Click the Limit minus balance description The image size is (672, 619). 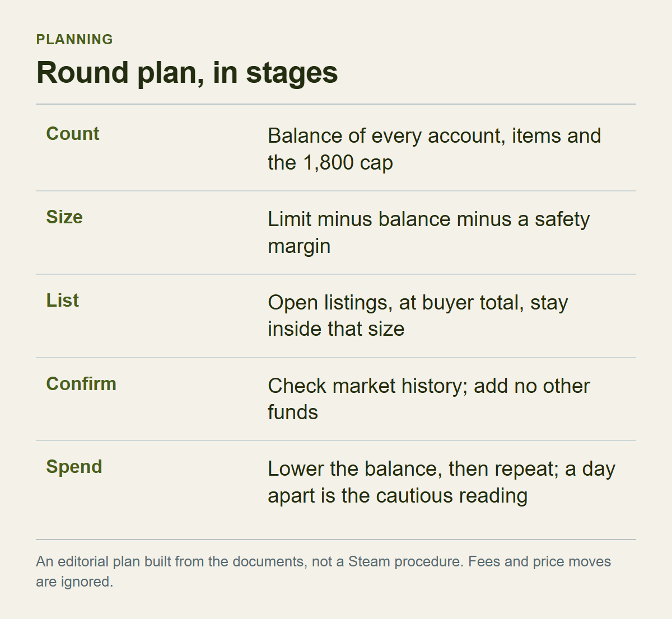tap(429, 232)
